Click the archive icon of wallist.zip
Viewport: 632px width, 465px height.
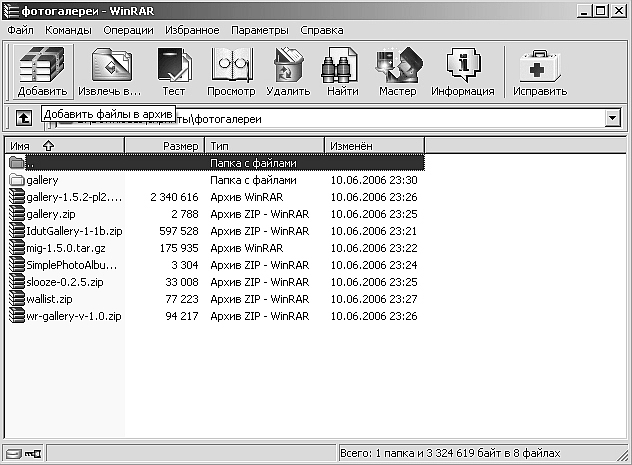coord(17,299)
